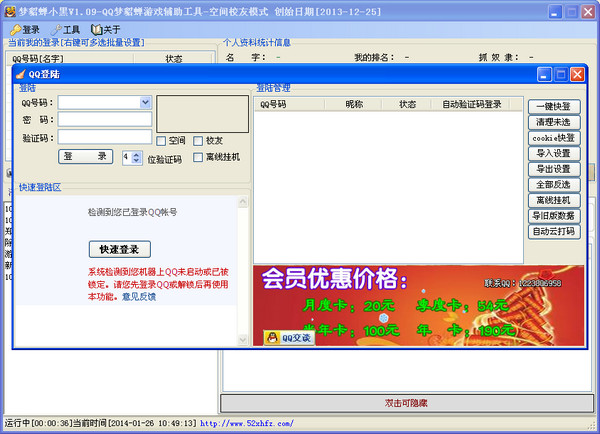Focus the 密码 password field

pyautogui.click(x=105, y=119)
